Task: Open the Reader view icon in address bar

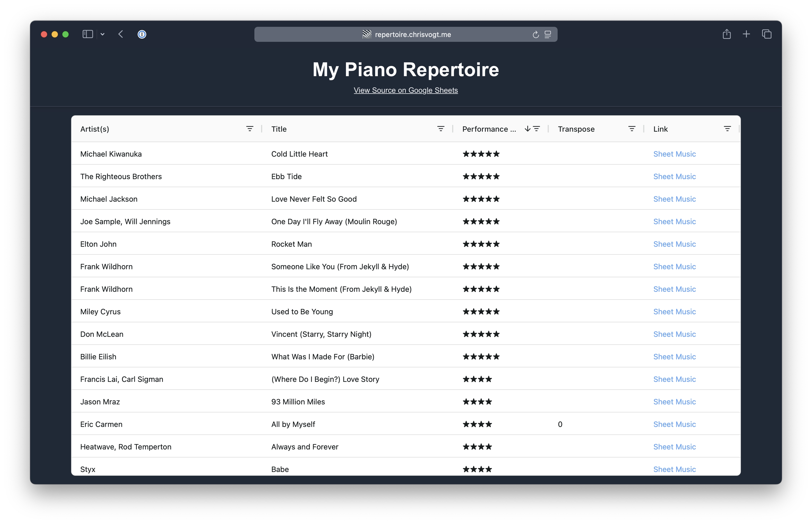Action: 547,34
